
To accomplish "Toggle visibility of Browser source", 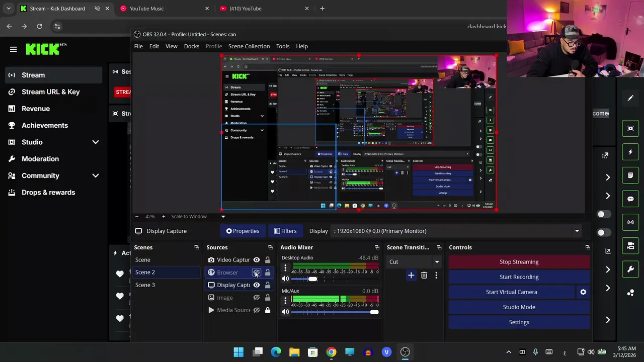I will [x=257, y=273].
